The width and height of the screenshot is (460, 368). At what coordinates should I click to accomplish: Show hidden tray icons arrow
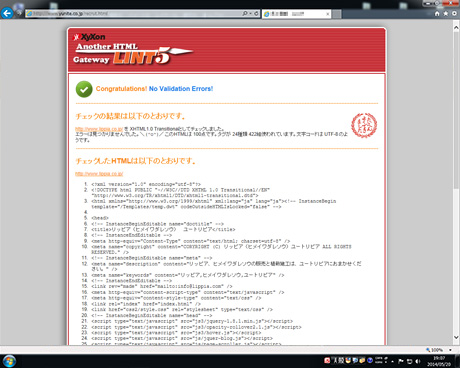(393, 361)
